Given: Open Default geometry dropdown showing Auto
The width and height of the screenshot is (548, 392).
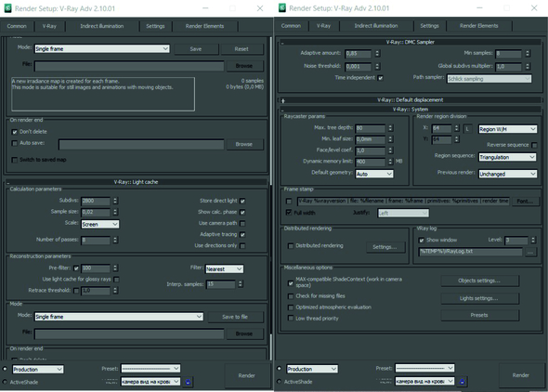Looking at the screenshot, I should click(374, 174).
